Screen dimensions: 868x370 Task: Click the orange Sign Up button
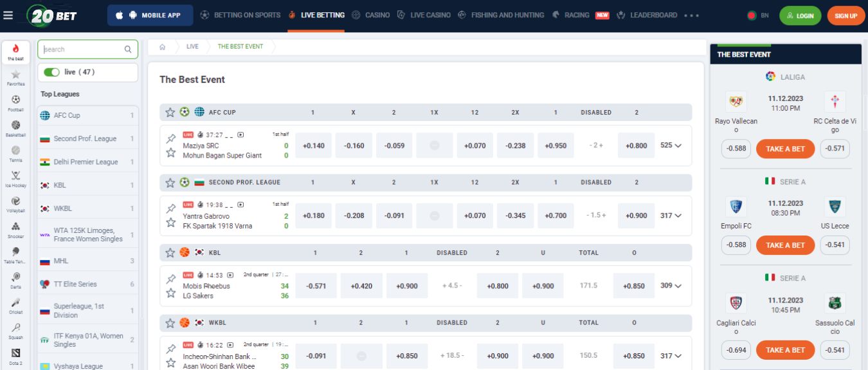tap(845, 15)
